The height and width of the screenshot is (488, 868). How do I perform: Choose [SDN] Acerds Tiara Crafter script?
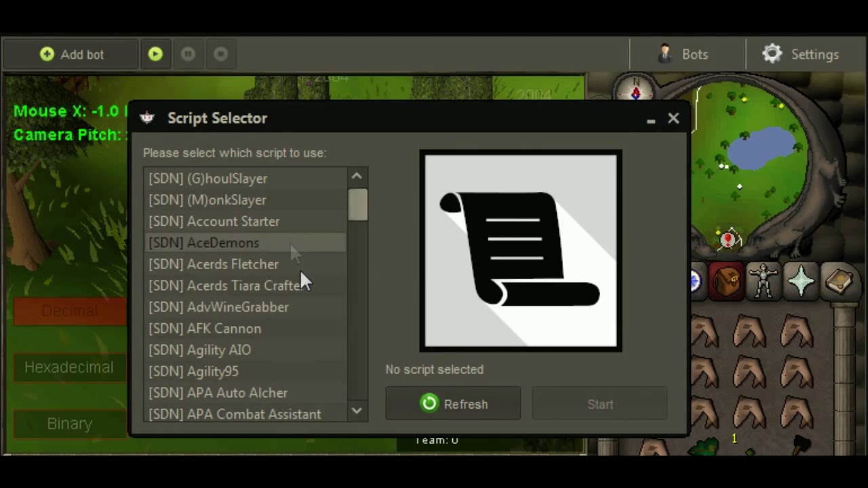245,285
